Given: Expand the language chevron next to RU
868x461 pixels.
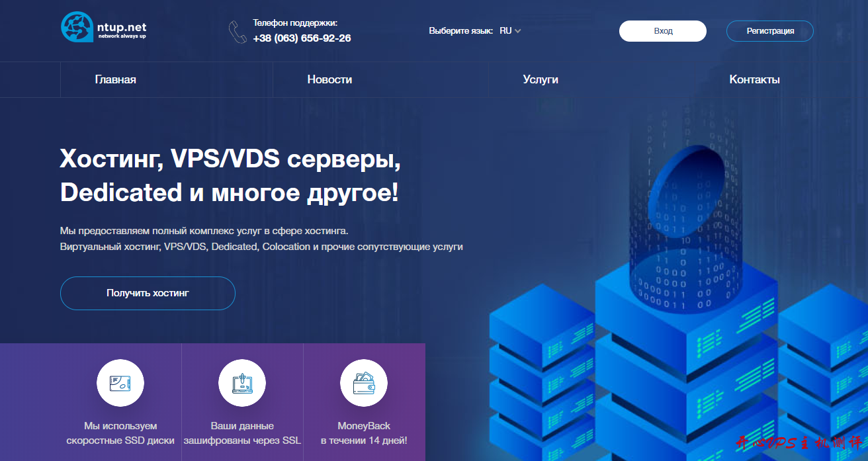Looking at the screenshot, I should tap(518, 31).
